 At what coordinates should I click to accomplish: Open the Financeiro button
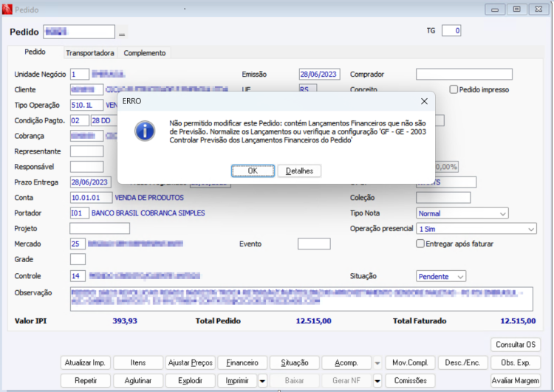[242, 362]
